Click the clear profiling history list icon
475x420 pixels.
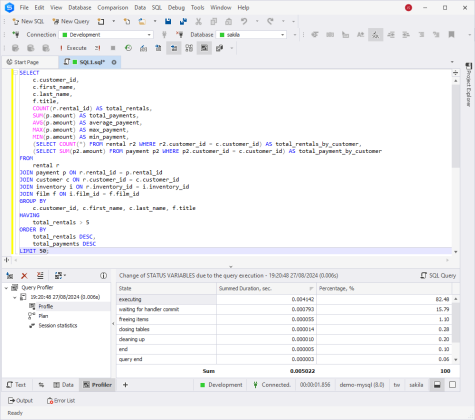point(40,276)
